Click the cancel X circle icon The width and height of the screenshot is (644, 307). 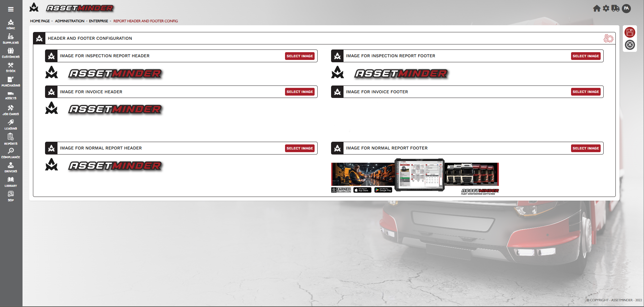pos(630,45)
